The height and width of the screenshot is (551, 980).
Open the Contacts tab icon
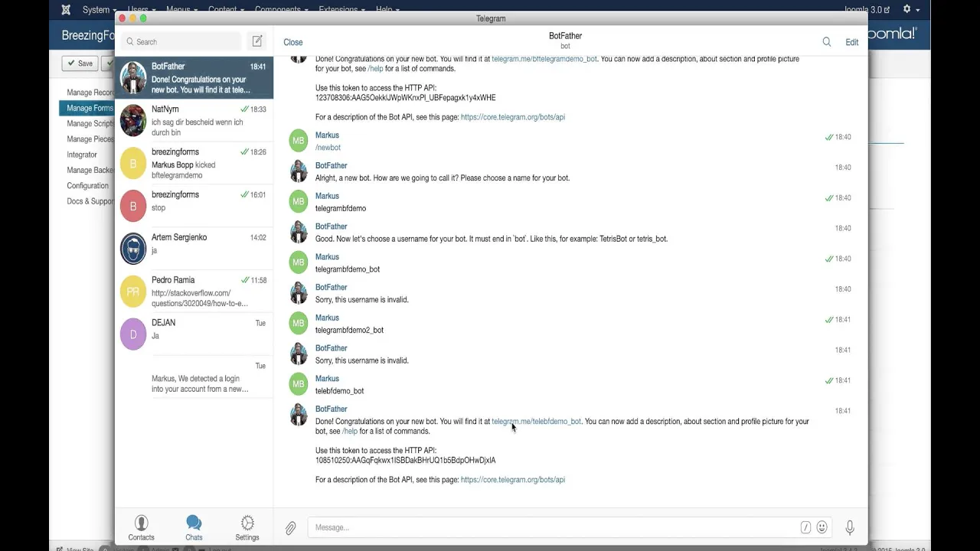click(x=141, y=527)
